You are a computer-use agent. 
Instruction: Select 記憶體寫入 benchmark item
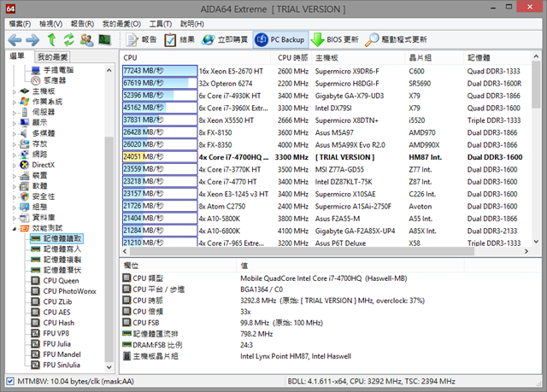point(56,249)
